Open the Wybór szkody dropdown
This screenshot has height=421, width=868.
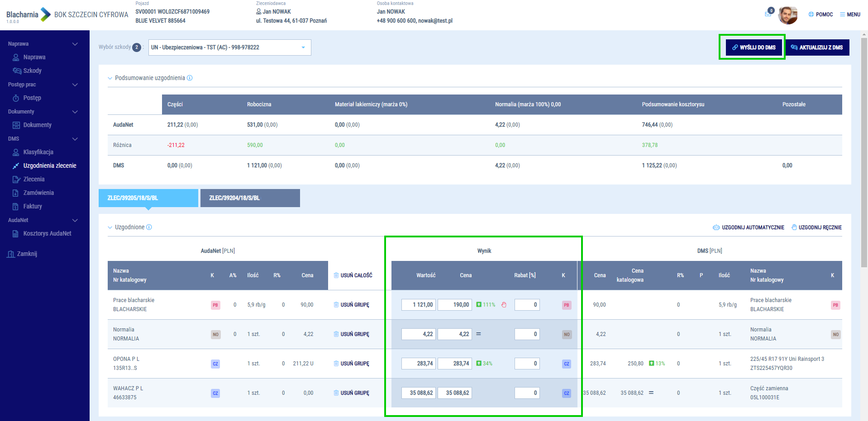tap(229, 47)
